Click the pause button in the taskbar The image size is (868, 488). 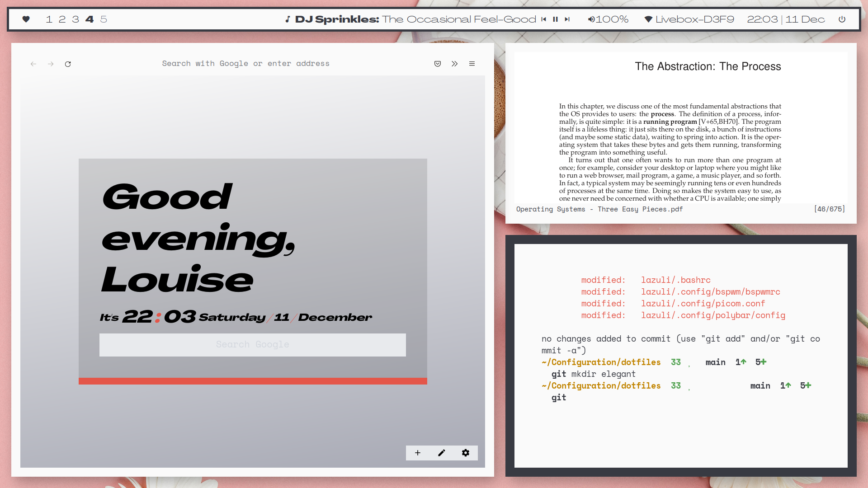555,19
